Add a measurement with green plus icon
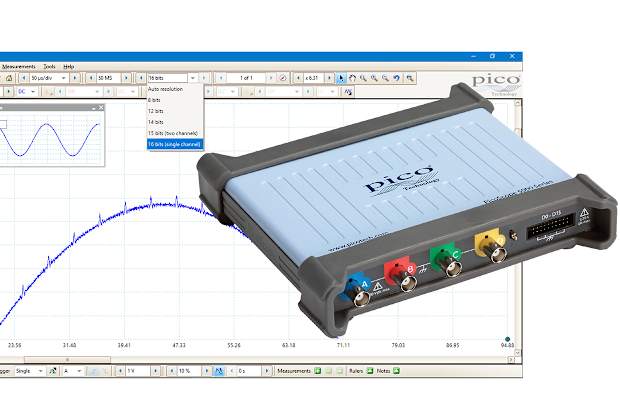This screenshot has width=620, height=413. click(x=317, y=371)
